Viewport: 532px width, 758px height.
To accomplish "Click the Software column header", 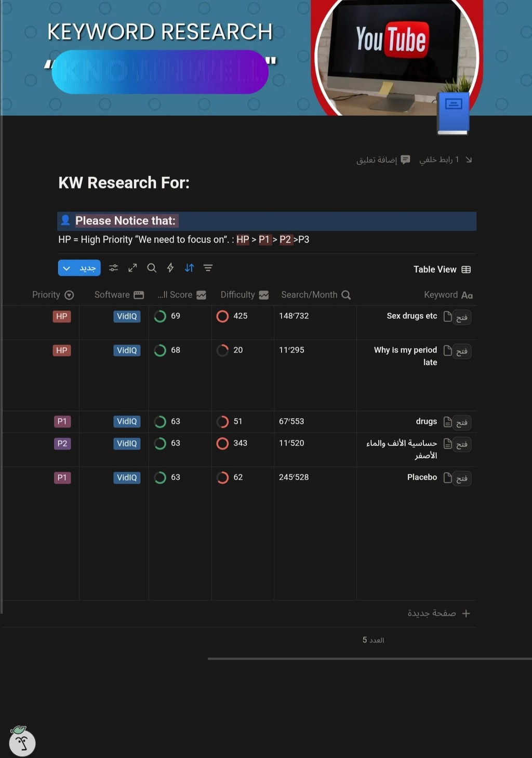I will click(x=119, y=295).
